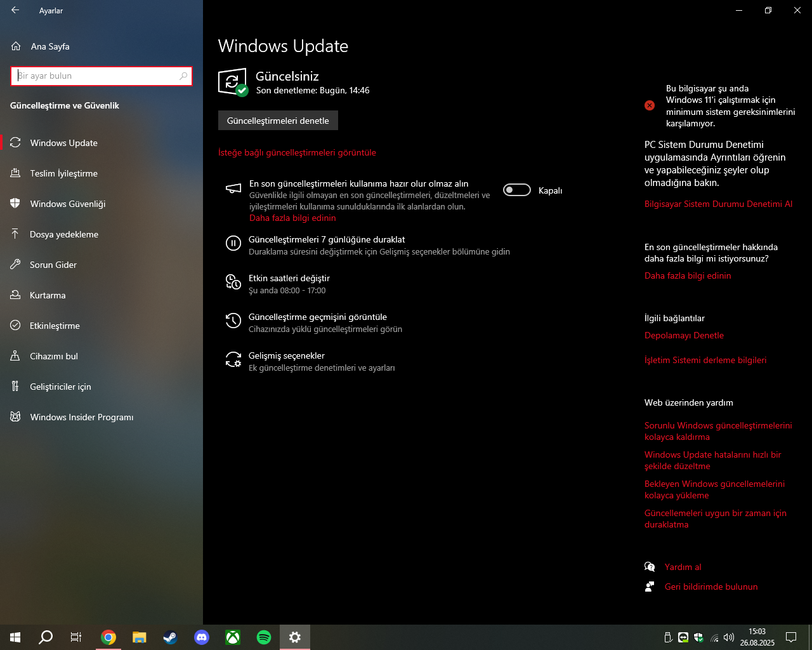Click the Sorun Gider wrench icon
The image size is (812, 650).
coord(15,265)
